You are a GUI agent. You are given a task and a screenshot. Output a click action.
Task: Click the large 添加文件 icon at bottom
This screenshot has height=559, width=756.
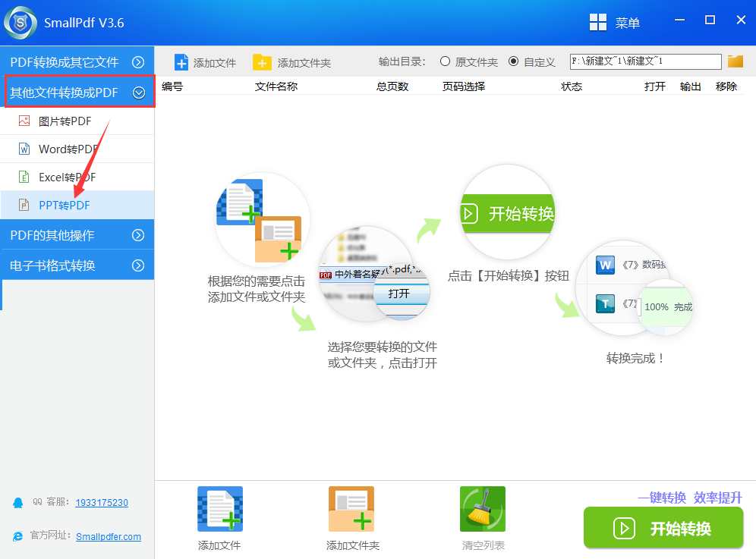click(220, 509)
